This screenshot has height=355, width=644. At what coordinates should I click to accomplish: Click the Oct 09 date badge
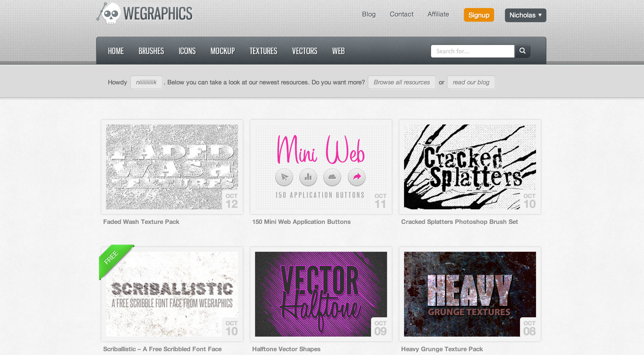click(x=380, y=328)
